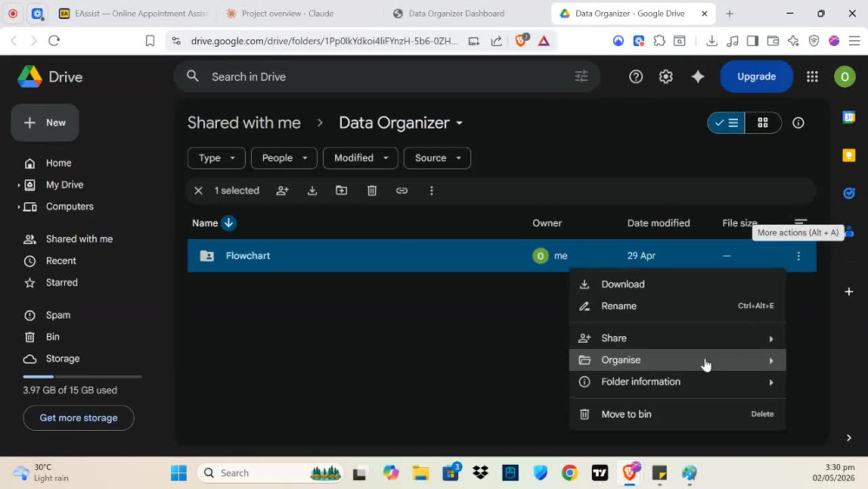Screen dimensions: 868x489
Task: Open Google Tasks side panel icon
Action: point(849,194)
